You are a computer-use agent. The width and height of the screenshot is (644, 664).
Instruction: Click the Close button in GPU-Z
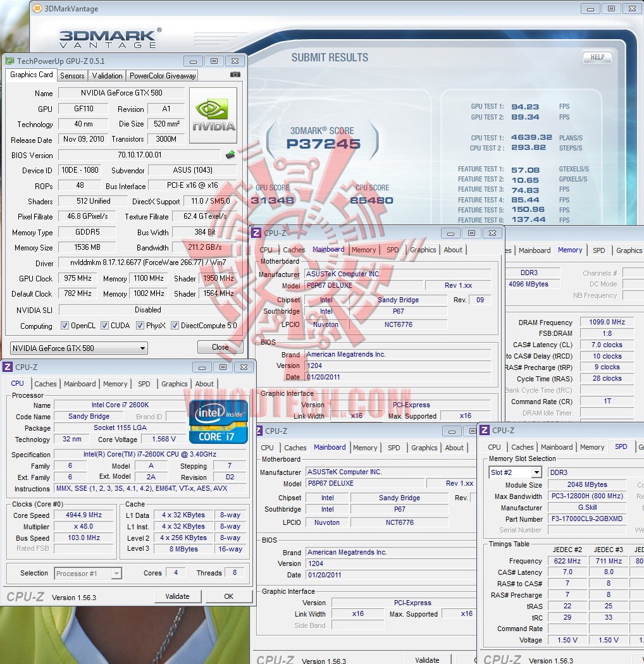point(220,347)
